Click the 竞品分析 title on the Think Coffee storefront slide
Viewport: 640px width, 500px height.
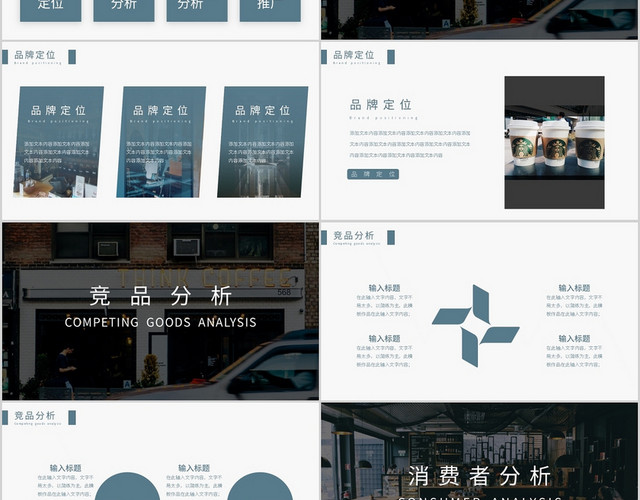[160, 296]
